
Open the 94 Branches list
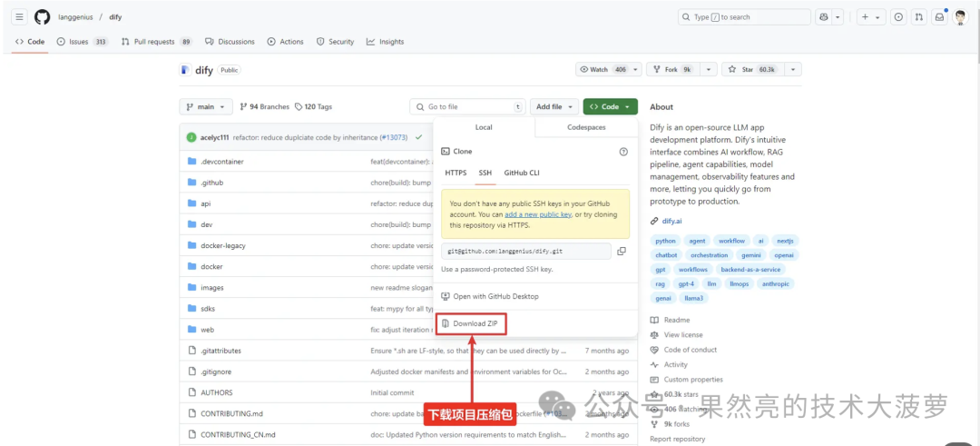(x=264, y=107)
